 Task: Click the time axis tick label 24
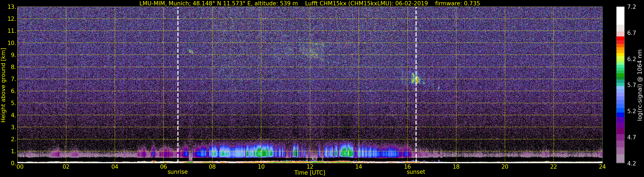[x=602, y=167]
